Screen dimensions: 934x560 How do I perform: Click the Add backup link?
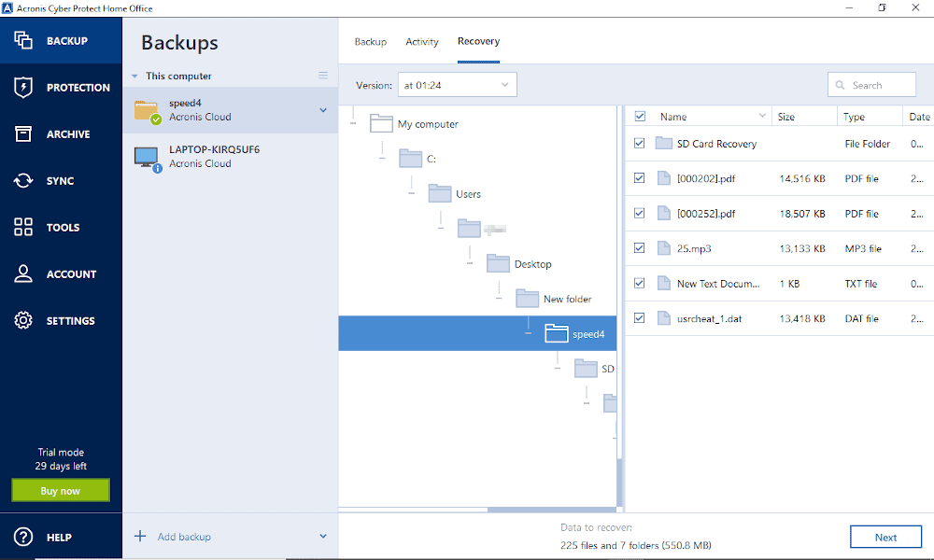184,537
